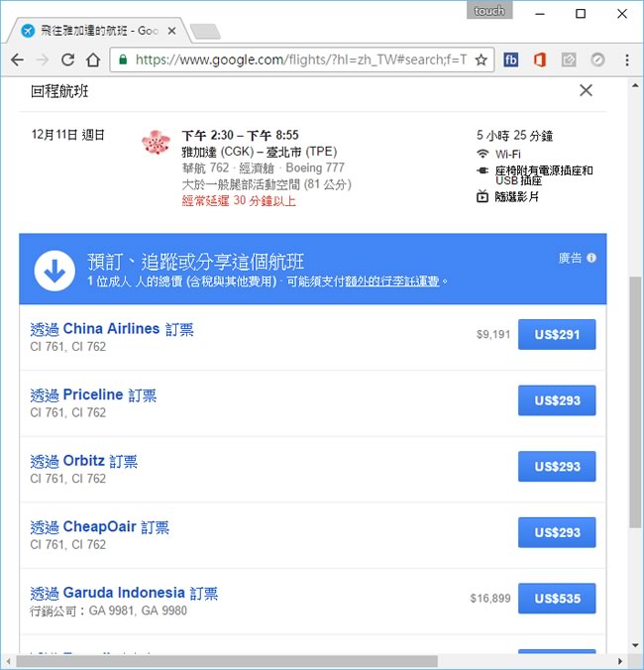Click the power outlet amenity icon

(x=483, y=170)
